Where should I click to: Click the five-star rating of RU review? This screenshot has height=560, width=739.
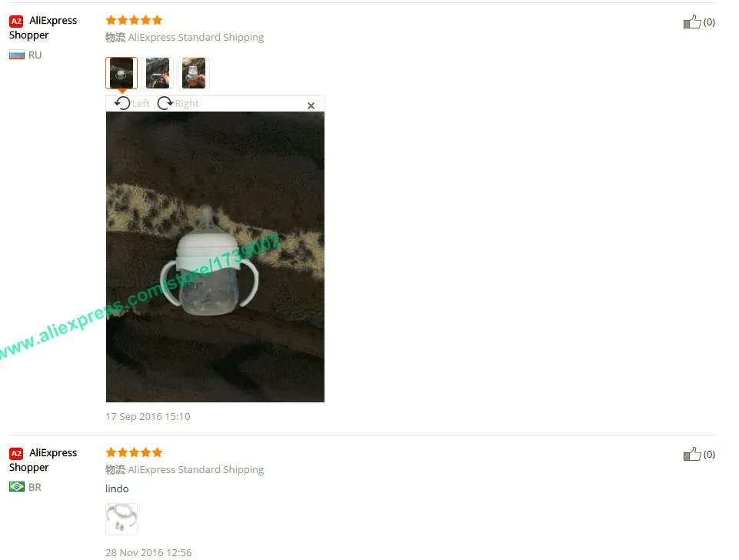pos(135,20)
